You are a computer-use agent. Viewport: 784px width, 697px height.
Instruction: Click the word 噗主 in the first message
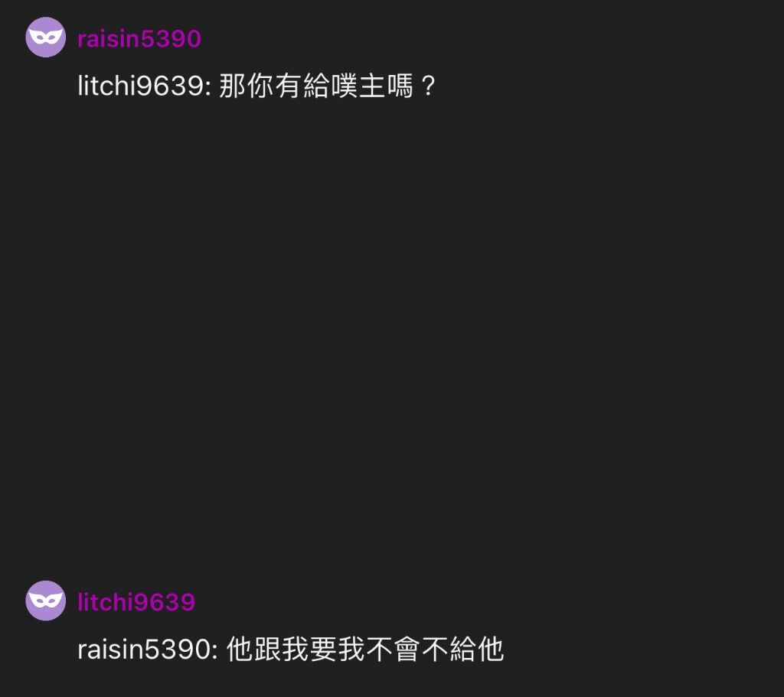tap(358, 86)
